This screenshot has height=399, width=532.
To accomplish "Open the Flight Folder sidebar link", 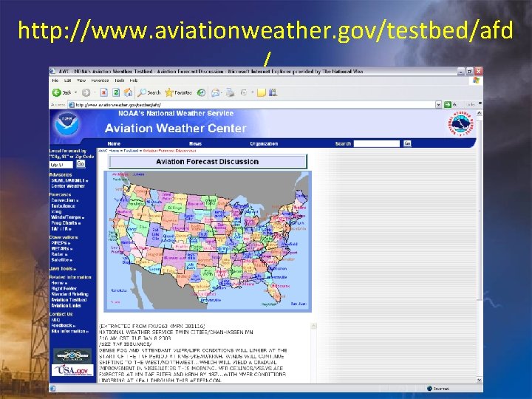I will 64,288.
